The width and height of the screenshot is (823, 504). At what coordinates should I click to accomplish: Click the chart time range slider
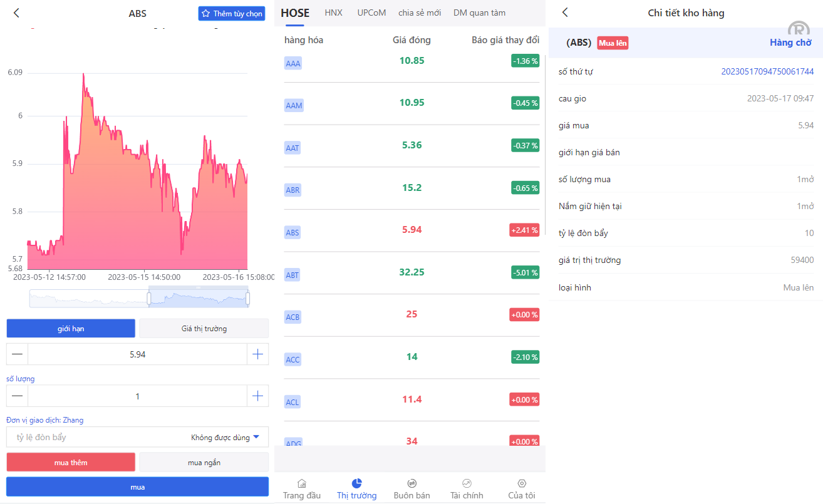pos(198,299)
